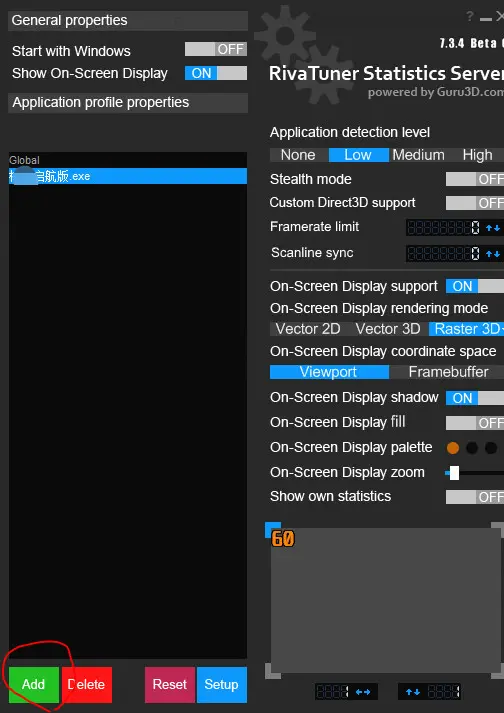504x713 pixels.
Task: Choose Vector 3D rendering mode
Action: point(388,329)
